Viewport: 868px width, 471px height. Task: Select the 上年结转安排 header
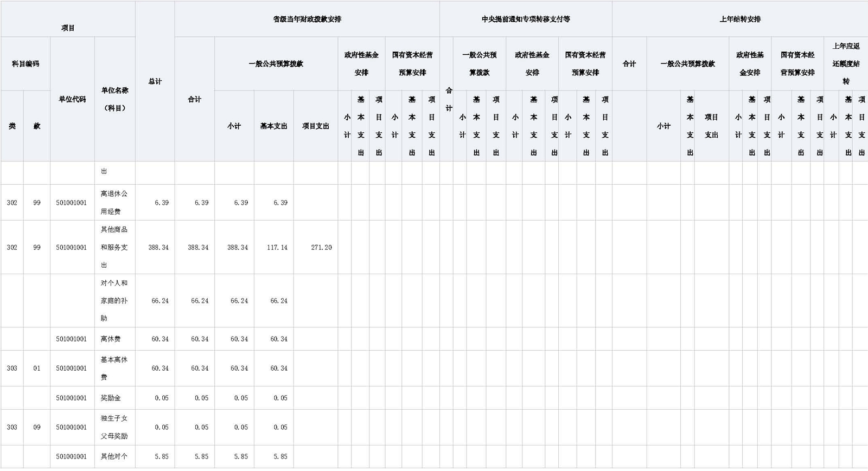click(740, 19)
